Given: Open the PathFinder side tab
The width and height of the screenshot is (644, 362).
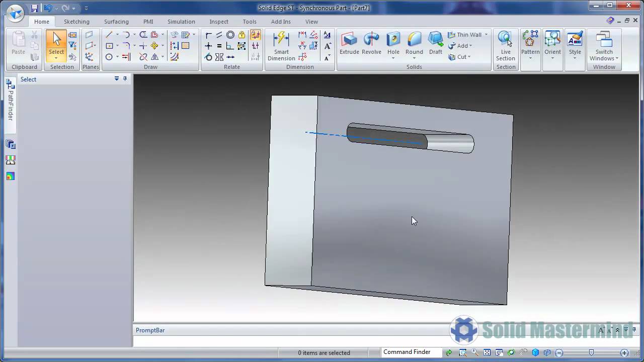Looking at the screenshot, I should coord(11,105).
